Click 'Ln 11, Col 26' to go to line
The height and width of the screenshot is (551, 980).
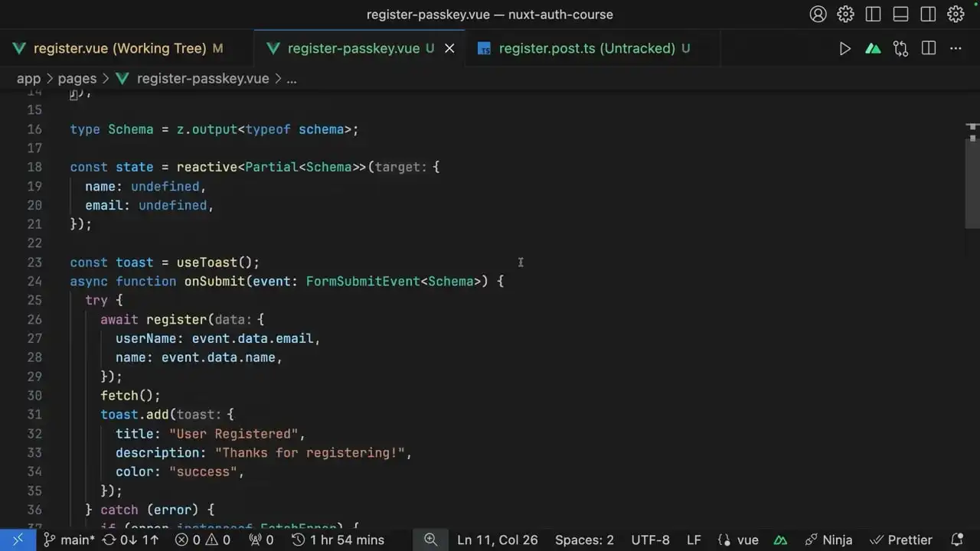498,540
